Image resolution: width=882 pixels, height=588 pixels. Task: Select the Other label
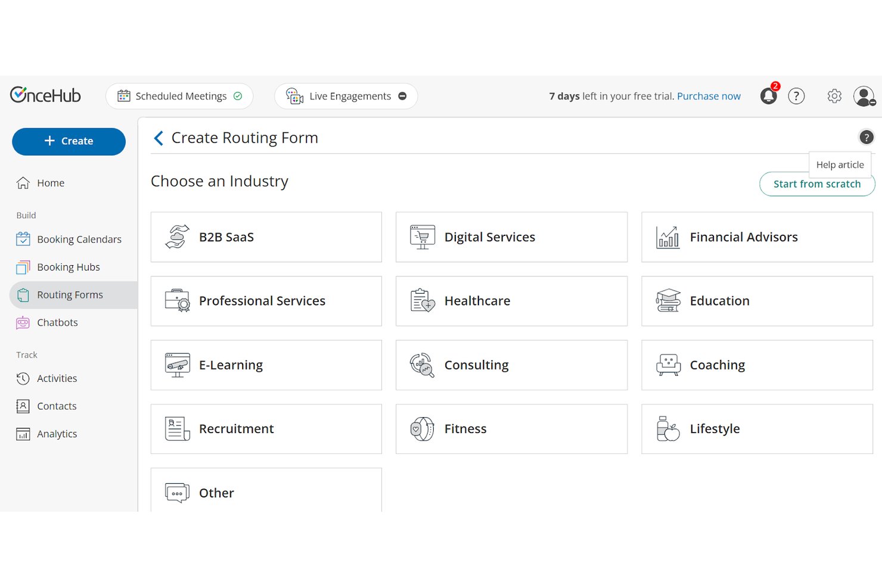point(216,493)
